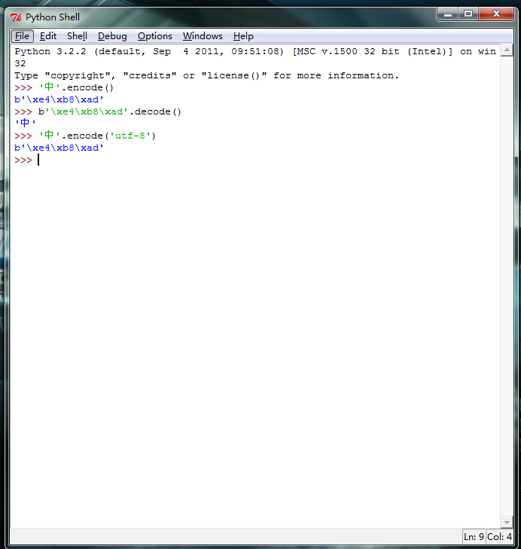Open the File menu
The image size is (521, 549).
[22, 36]
